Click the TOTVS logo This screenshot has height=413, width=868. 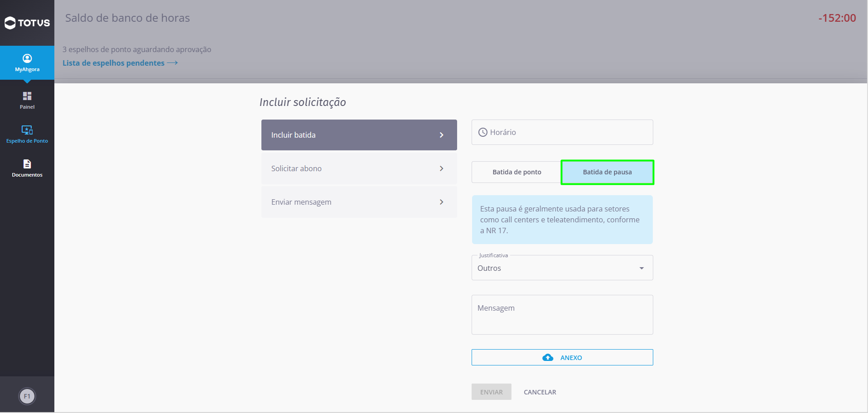tap(27, 23)
